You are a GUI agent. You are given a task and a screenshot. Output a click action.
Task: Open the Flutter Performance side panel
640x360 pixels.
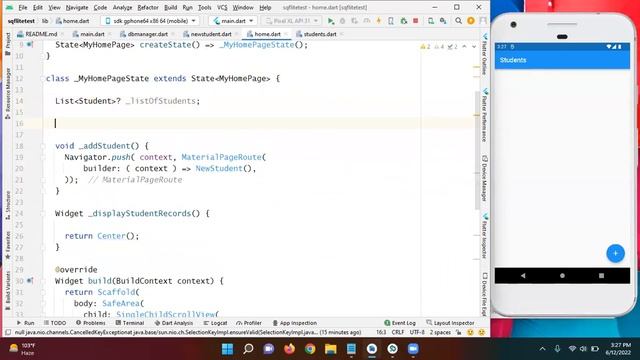485,115
